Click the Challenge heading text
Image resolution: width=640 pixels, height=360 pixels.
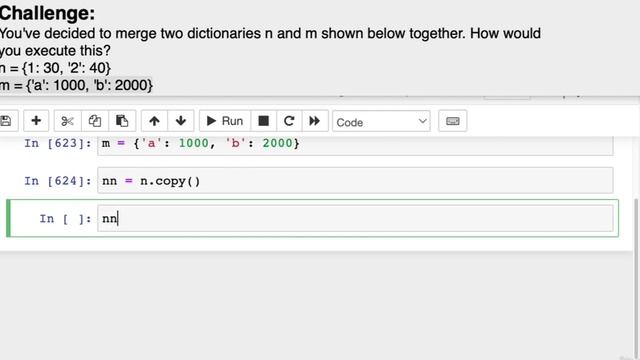(x=47, y=13)
